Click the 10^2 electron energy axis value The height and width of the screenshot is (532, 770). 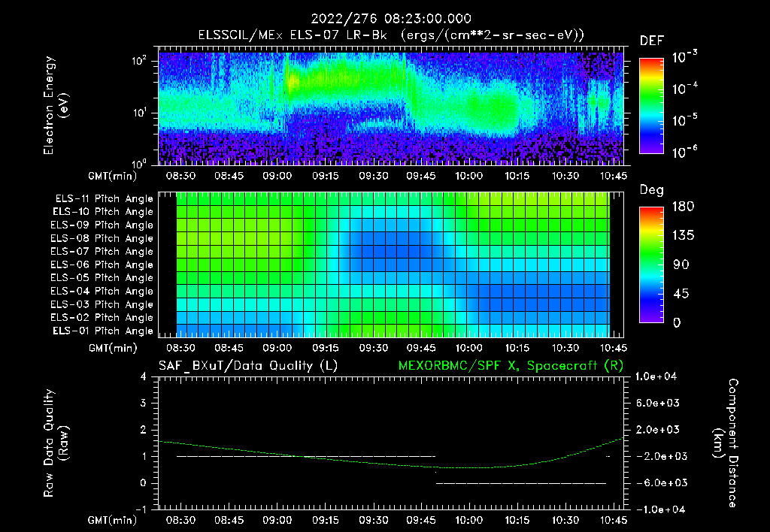point(138,61)
